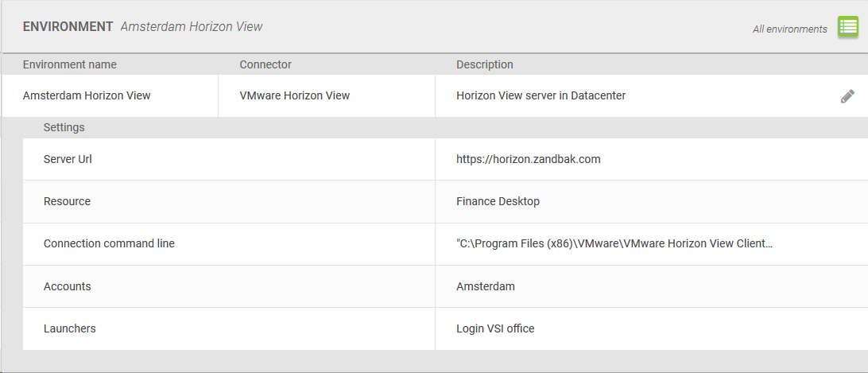The height and width of the screenshot is (373, 868).
Task: Click the Amsterdam accounts value
Action: [486, 286]
